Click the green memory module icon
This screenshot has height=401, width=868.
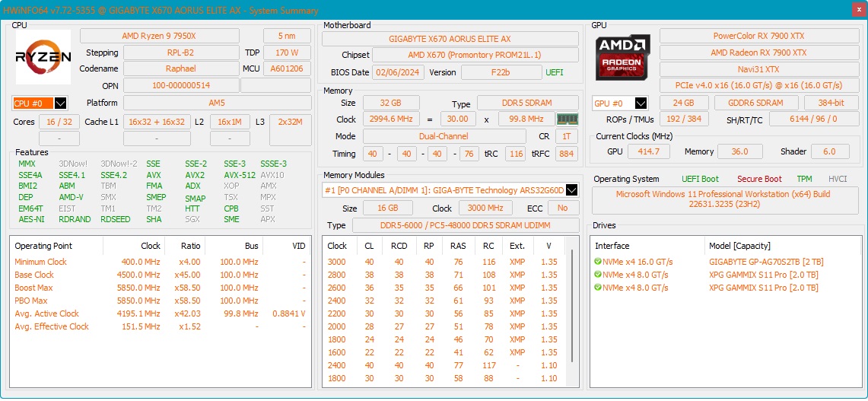567,119
